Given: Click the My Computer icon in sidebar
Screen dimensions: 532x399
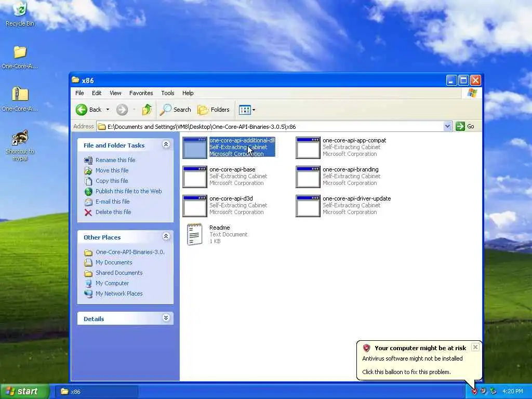Looking at the screenshot, I should coord(88,284).
